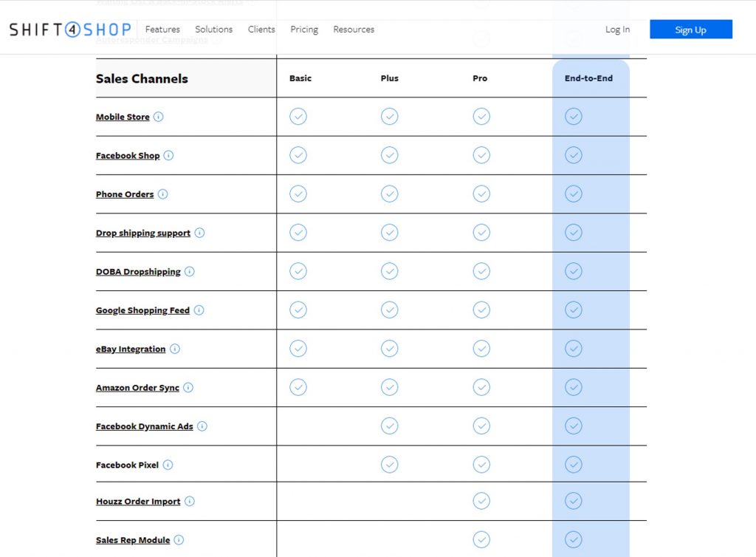This screenshot has width=756, height=557.
Task: Click the Shift4Shop logo
Action: (x=70, y=30)
